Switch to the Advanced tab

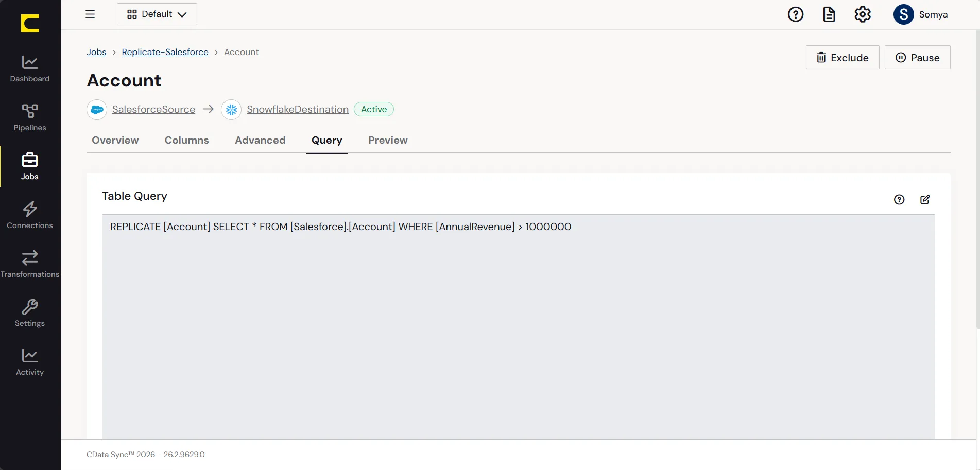coord(260,140)
